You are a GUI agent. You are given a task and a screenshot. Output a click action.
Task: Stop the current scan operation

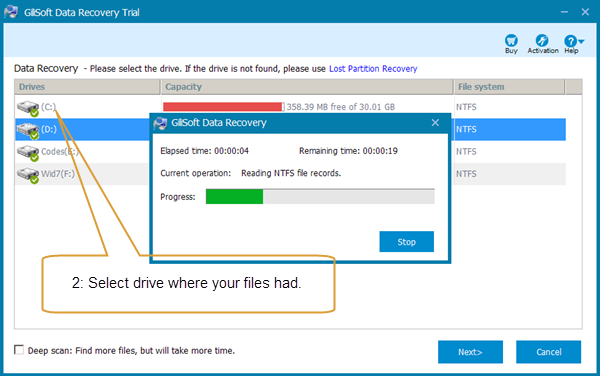(x=406, y=241)
